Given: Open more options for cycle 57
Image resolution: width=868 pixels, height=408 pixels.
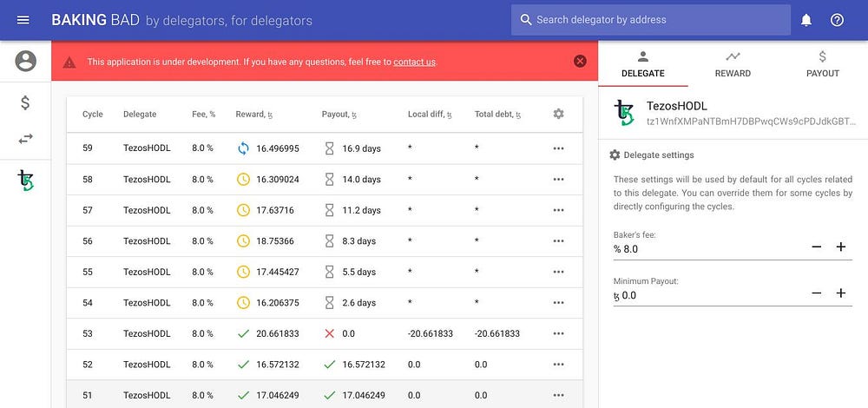Looking at the screenshot, I should tap(558, 210).
